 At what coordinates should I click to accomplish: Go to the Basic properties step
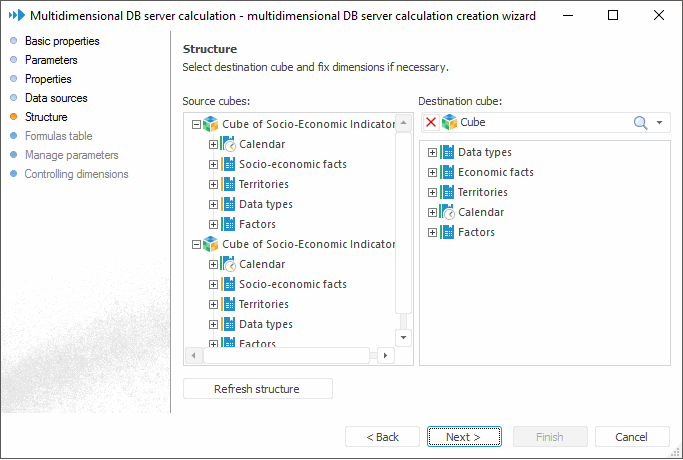62,41
